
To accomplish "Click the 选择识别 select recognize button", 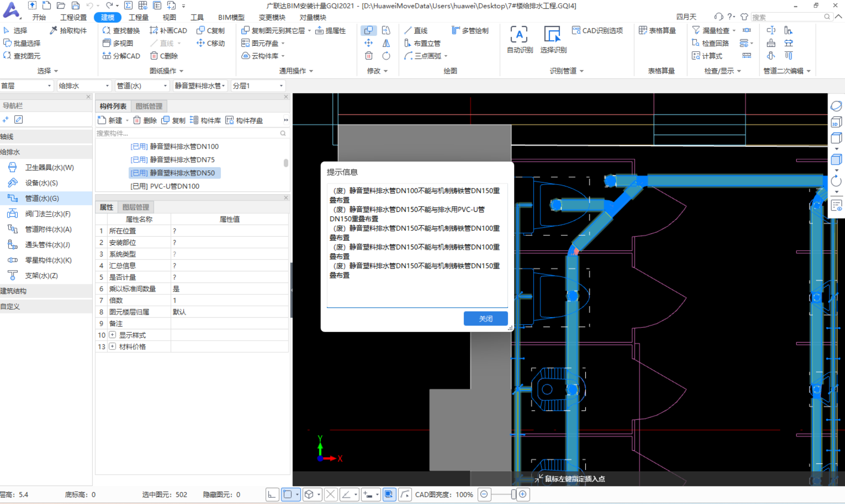I will (553, 40).
